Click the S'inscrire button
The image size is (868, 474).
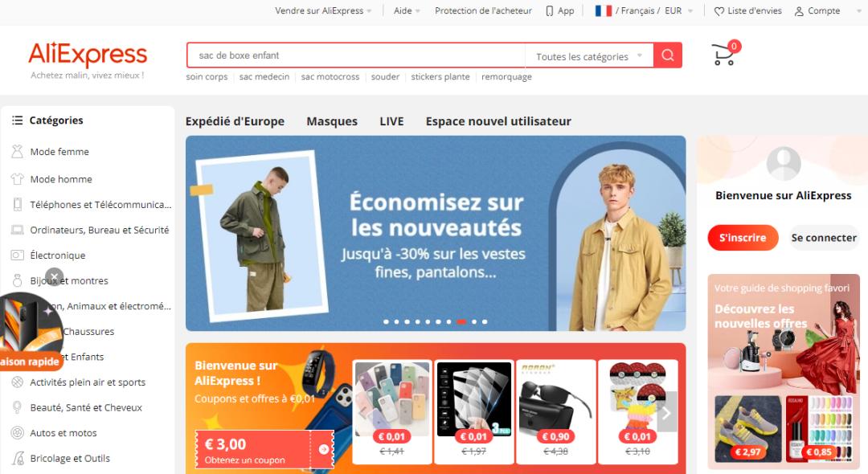point(743,238)
